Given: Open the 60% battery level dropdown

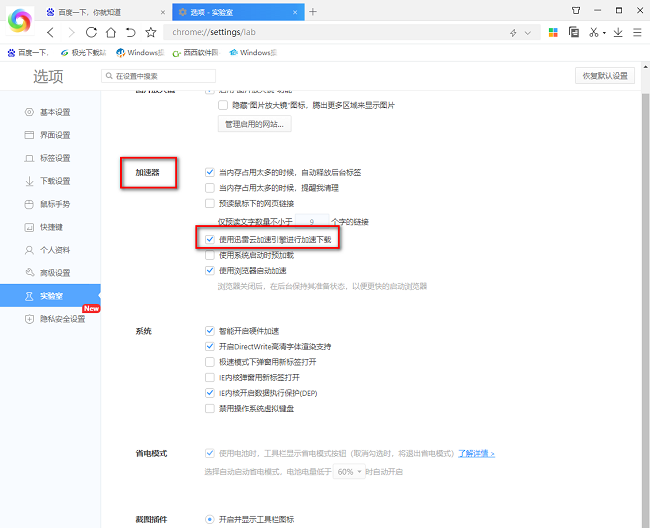Looking at the screenshot, I should point(349,472).
